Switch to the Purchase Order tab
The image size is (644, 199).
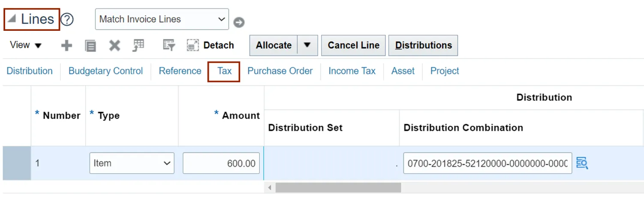[x=280, y=71]
